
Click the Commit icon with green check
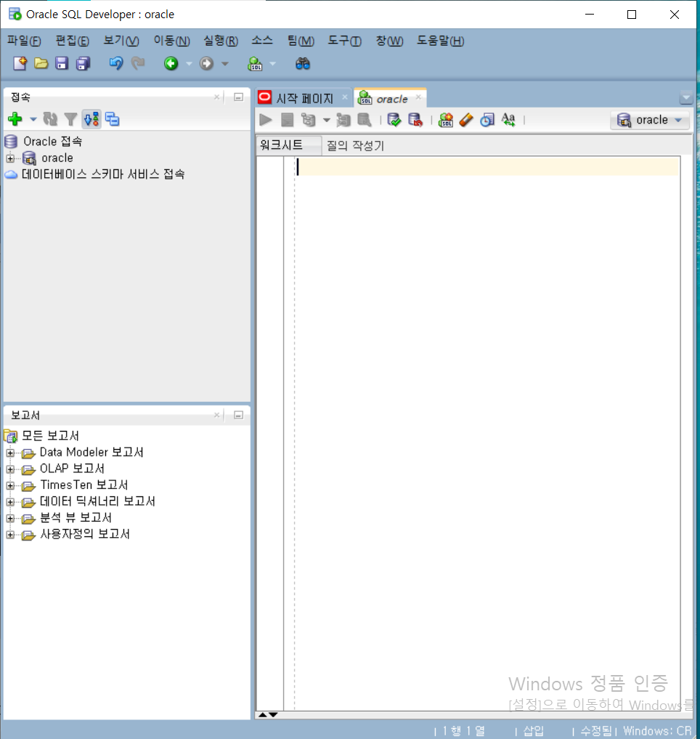[x=394, y=120]
